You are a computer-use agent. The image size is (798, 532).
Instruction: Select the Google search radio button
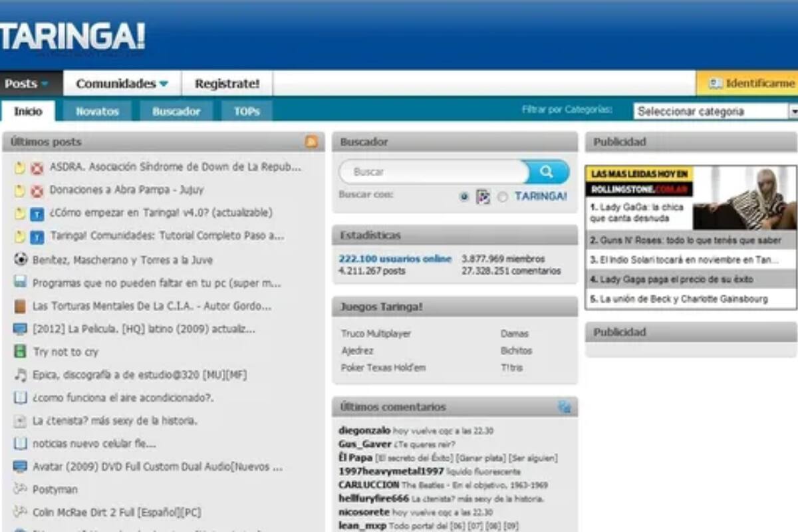coord(464,197)
